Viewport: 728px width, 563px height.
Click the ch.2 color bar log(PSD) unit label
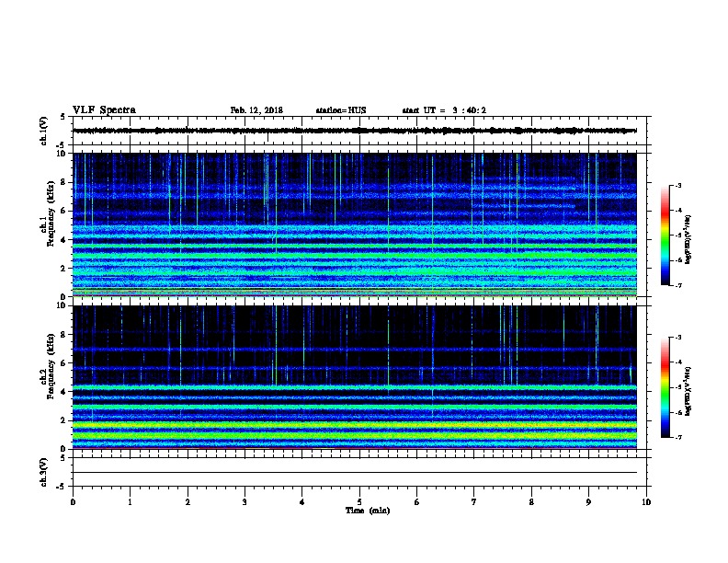pos(688,392)
